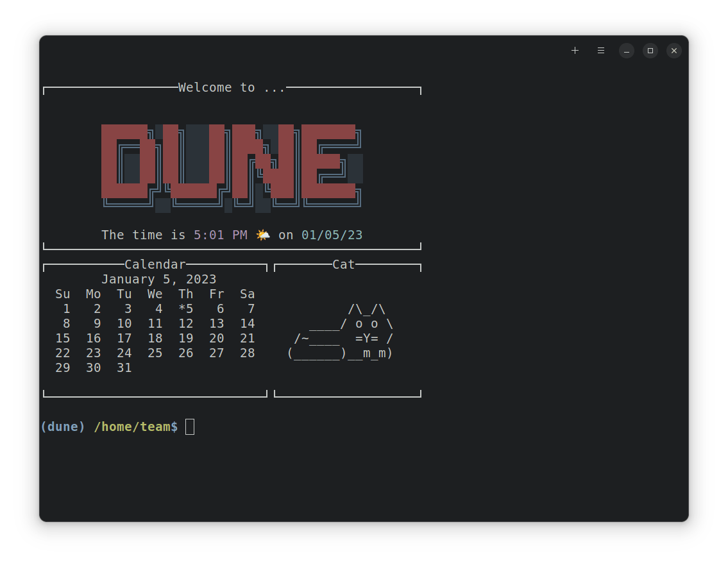The image size is (728, 565).
Task: Click the ASCII cat drawing
Action: pos(343,332)
